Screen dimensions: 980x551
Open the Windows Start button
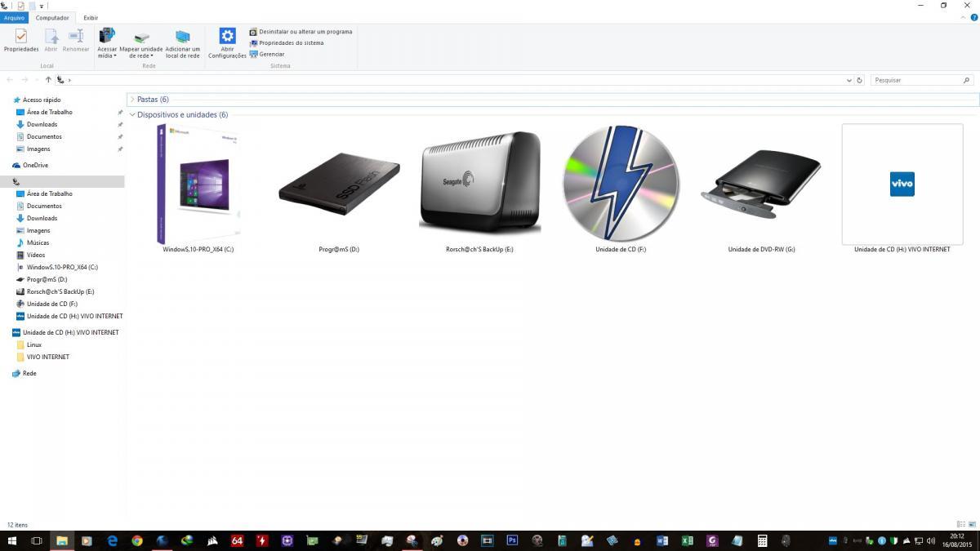coord(11,540)
